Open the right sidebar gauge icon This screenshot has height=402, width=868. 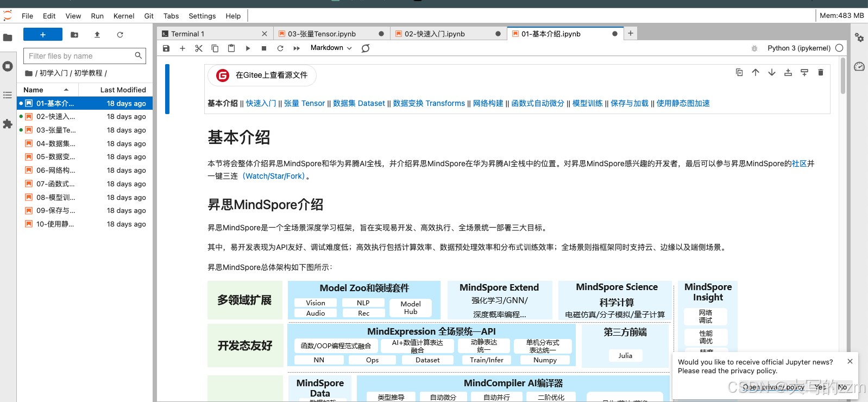pos(859,66)
